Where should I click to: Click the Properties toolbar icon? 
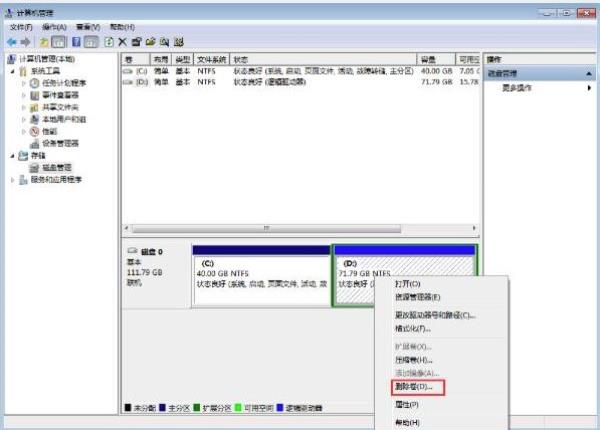136,42
